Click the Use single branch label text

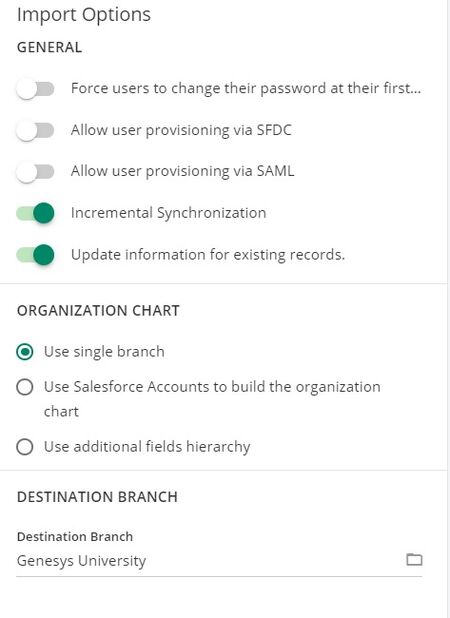pos(104,352)
